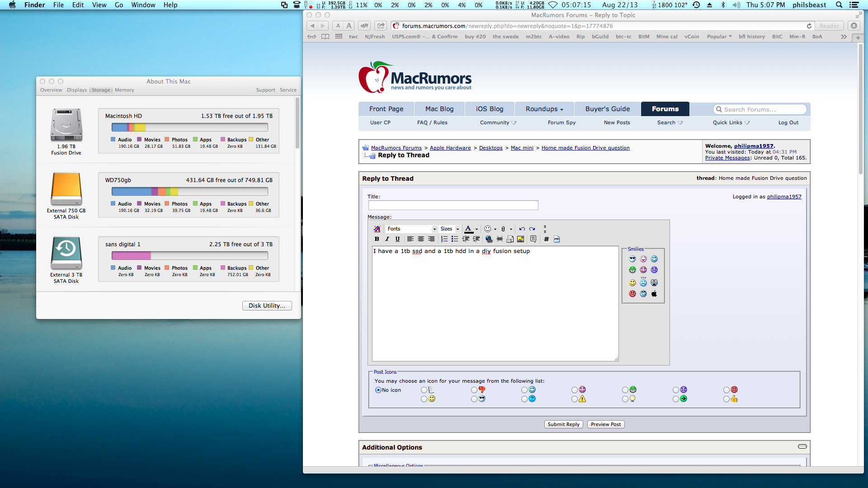
Task: Click the Remove Link icon
Action: [500, 239]
